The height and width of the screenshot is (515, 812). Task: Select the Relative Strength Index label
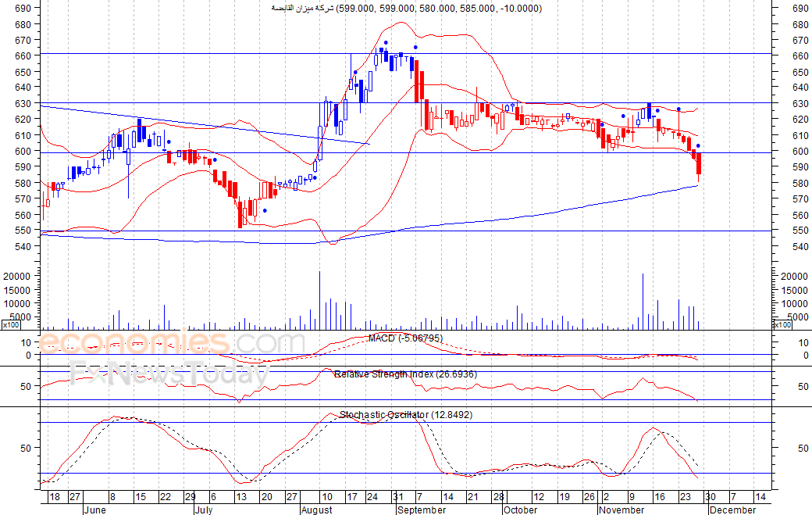click(x=405, y=374)
